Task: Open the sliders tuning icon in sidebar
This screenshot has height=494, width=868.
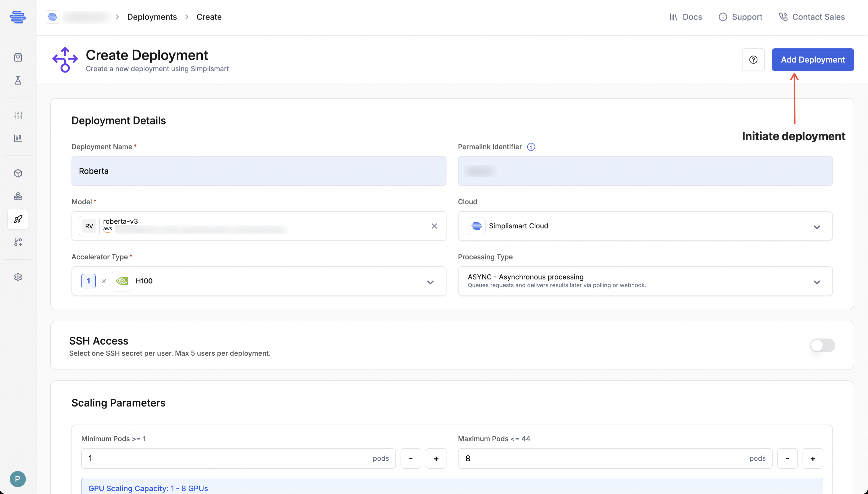Action: (18, 115)
